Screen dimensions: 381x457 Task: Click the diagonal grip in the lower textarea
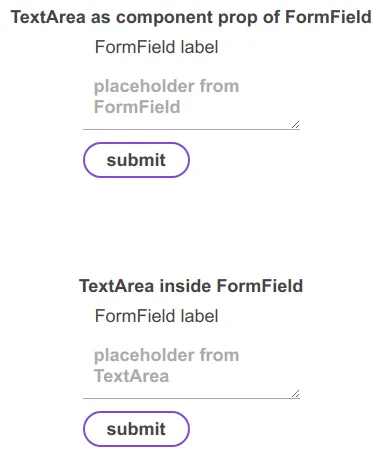tap(295, 394)
